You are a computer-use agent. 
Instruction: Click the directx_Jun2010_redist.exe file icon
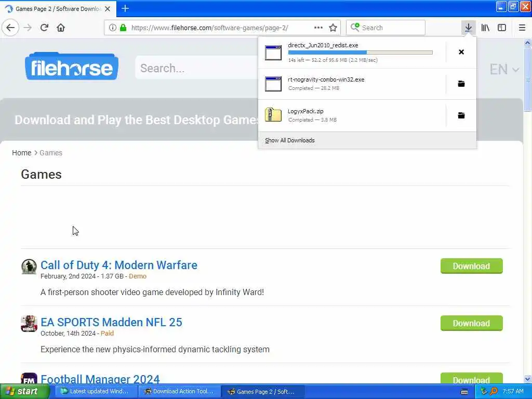pyautogui.click(x=273, y=52)
